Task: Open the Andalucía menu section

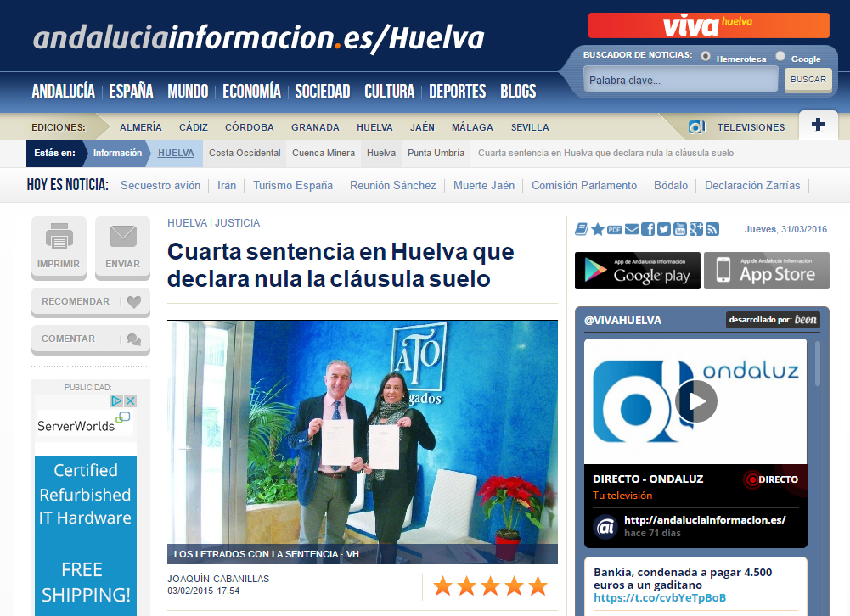Action: [64, 91]
